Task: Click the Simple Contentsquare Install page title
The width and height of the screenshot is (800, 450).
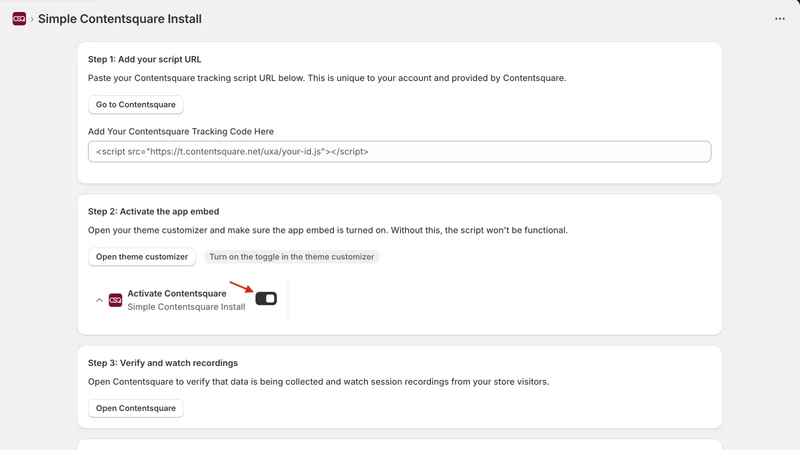Action: (x=120, y=19)
